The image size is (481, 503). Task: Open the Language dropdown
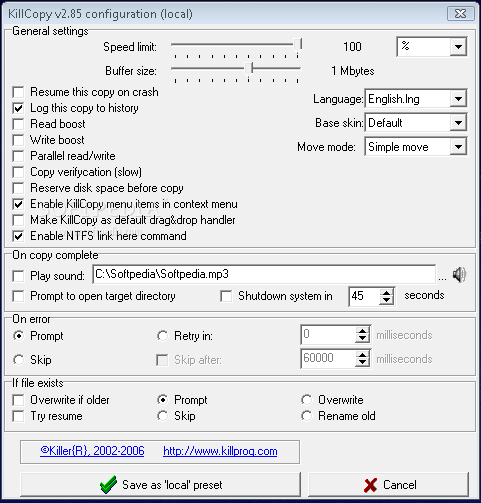click(x=458, y=99)
